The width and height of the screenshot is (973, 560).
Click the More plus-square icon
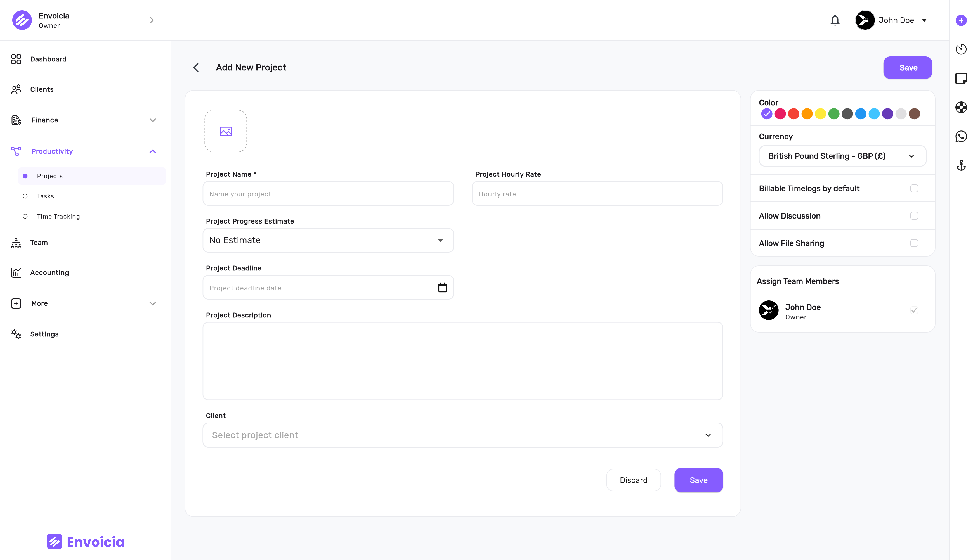pyautogui.click(x=16, y=303)
